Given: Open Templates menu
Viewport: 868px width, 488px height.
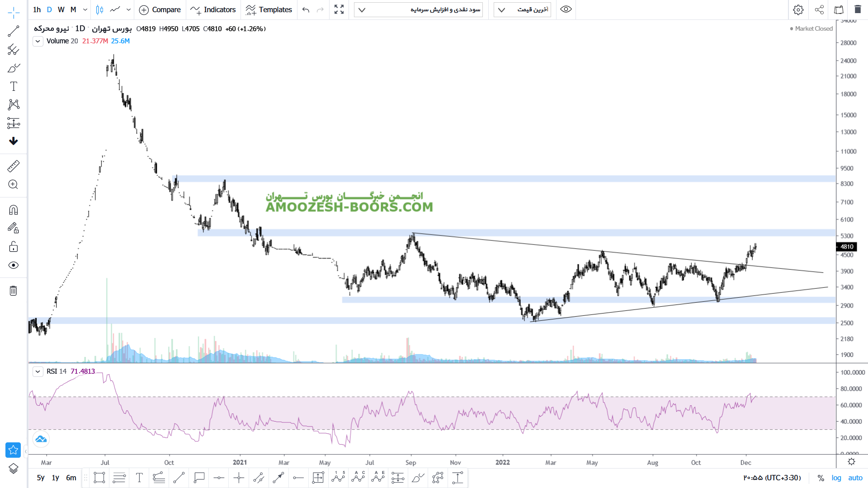Looking at the screenshot, I should (269, 9).
